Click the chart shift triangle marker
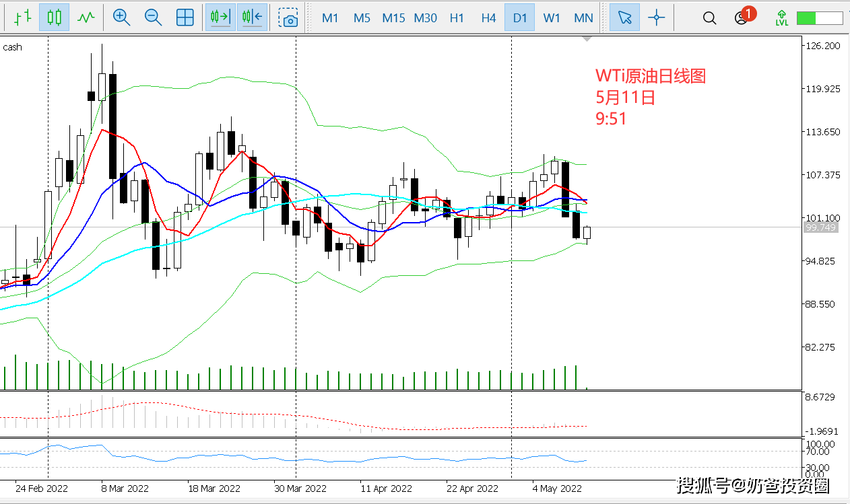The height and width of the screenshot is (504, 850). click(587, 38)
